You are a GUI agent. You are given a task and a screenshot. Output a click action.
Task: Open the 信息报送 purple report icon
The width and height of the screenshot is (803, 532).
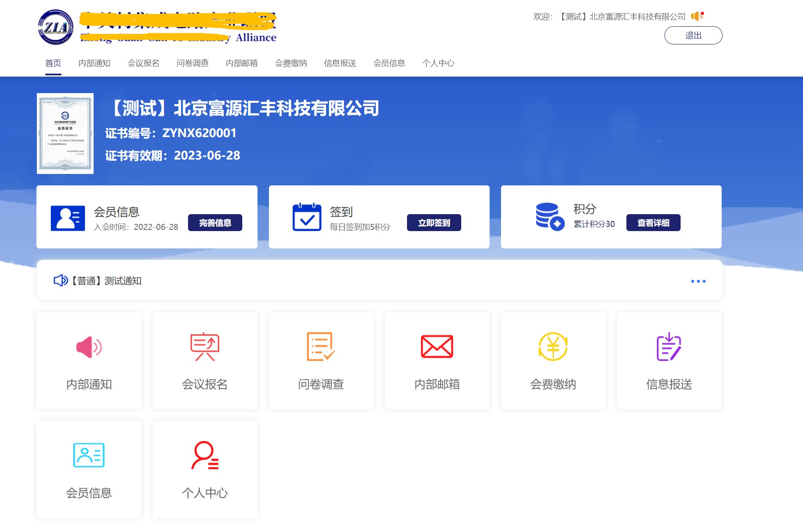pyautogui.click(x=669, y=347)
